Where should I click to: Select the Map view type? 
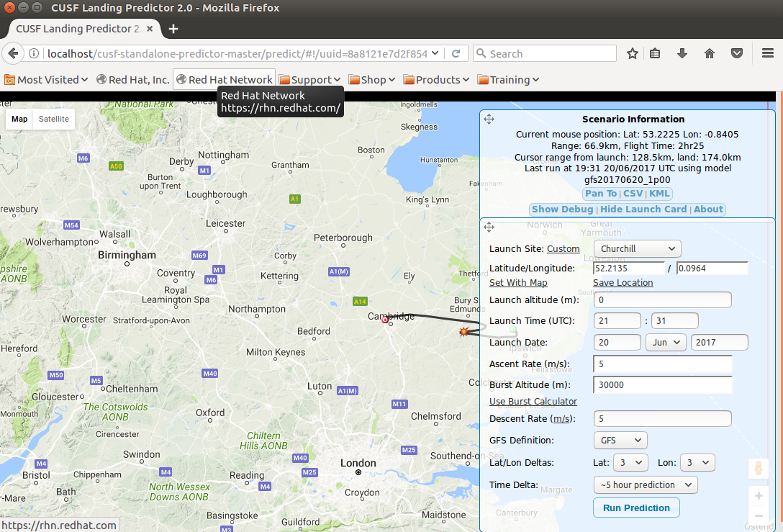coord(19,120)
